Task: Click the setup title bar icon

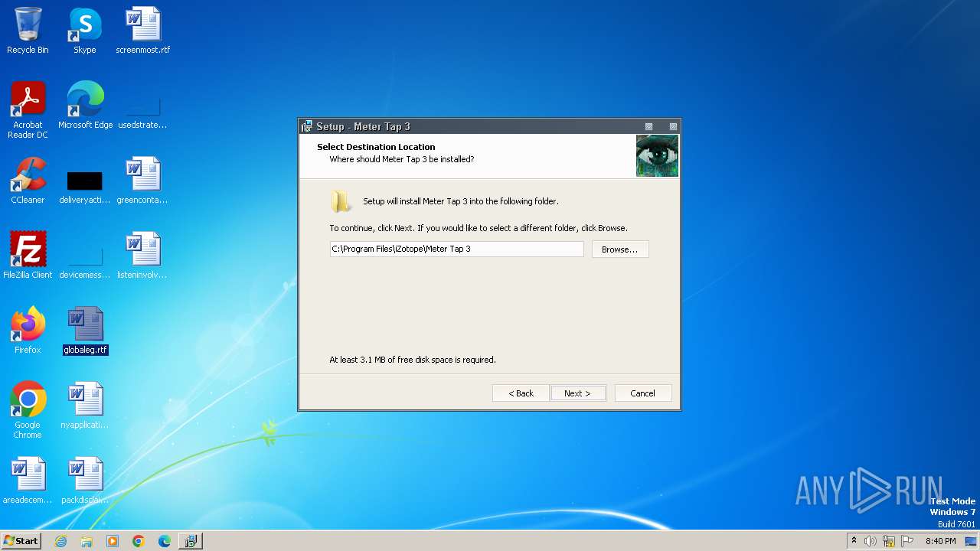Action: pos(306,126)
